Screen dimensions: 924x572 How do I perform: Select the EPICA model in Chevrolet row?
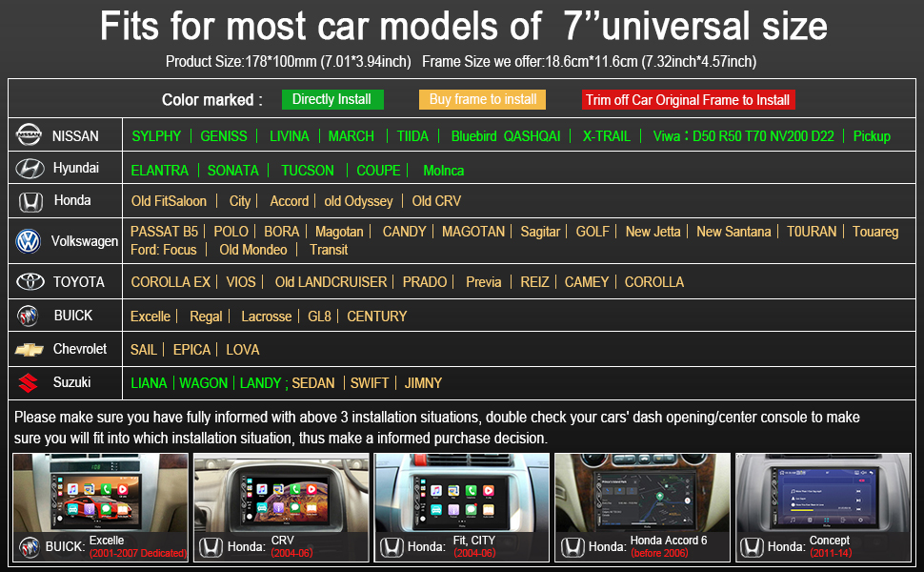tap(192, 350)
